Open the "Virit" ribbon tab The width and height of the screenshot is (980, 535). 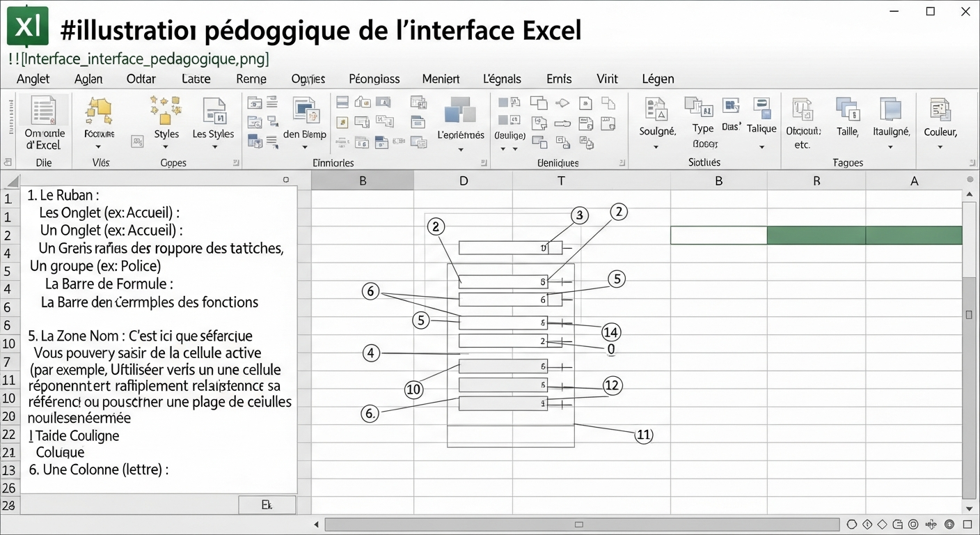point(607,79)
